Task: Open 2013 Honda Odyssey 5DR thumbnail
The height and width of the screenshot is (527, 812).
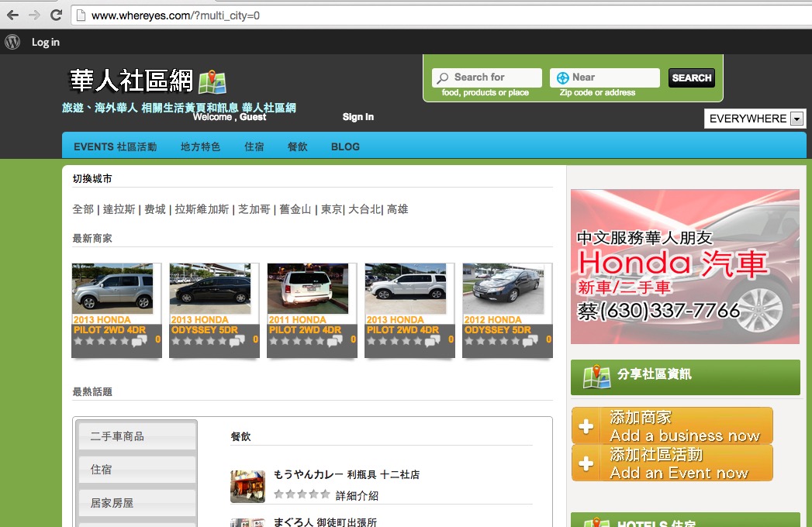Action: (210, 288)
